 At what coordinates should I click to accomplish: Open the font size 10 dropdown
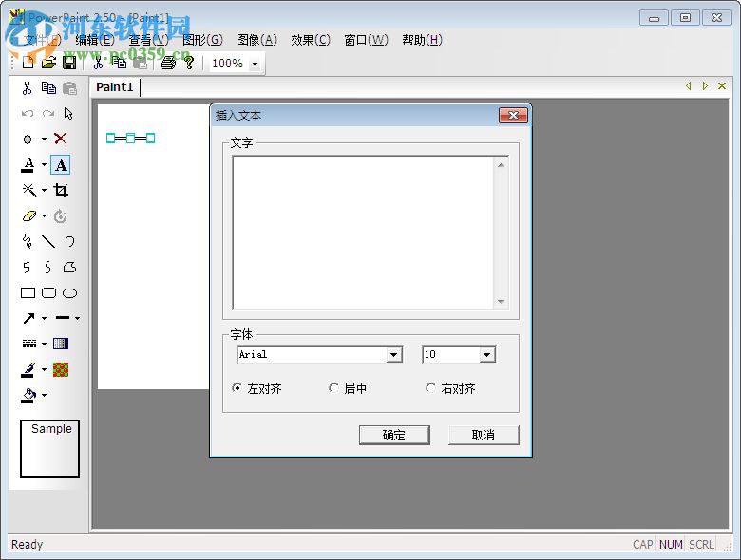click(487, 355)
